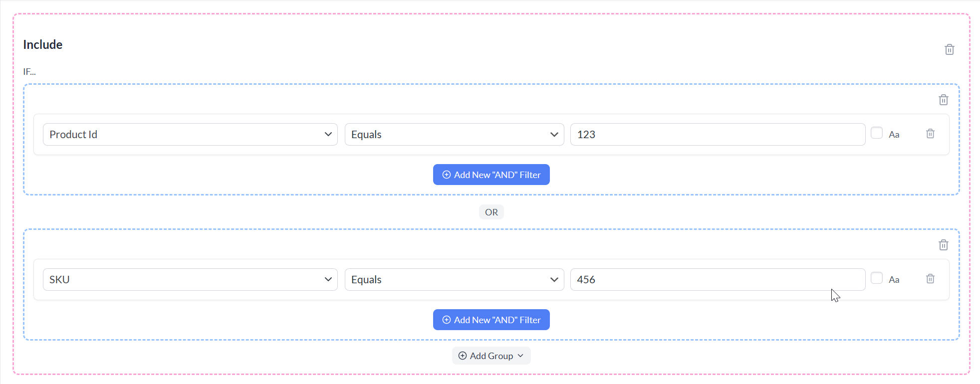Enable case-sensitive checkbox in Product Id row
The width and height of the screenshot is (980, 384).
click(x=877, y=133)
